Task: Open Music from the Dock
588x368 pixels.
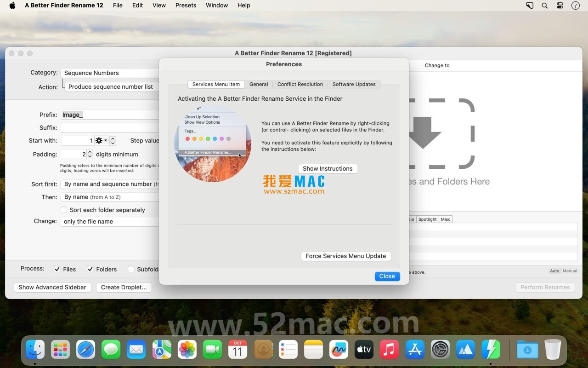Action: pyautogui.click(x=389, y=350)
